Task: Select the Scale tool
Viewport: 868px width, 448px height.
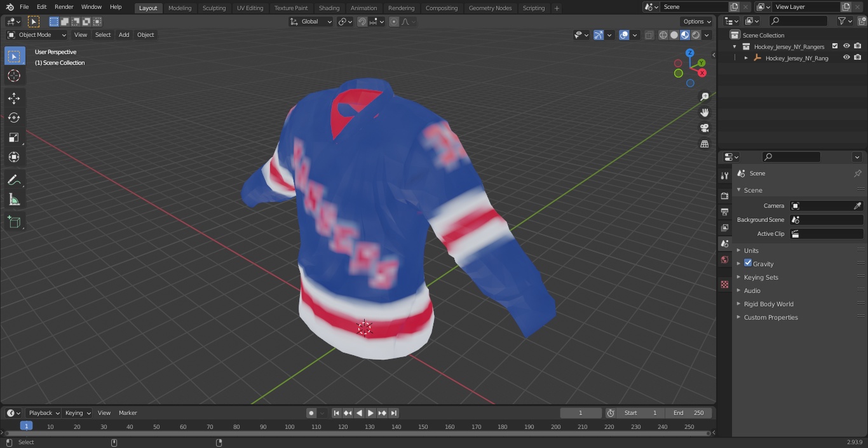Action: (x=14, y=137)
